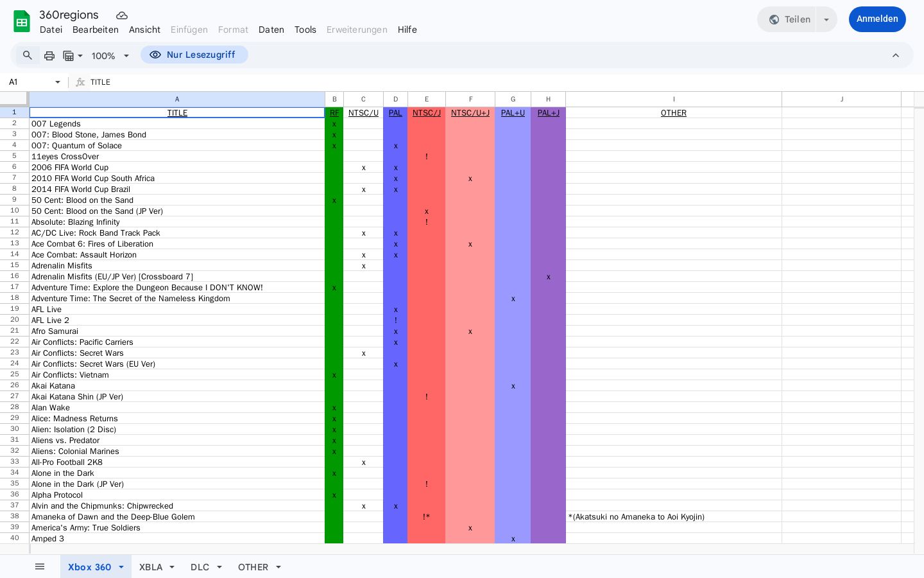924x578 pixels.
Task: Click the globe icon on Teilen button
Action: pyautogui.click(x=774, y=19)
